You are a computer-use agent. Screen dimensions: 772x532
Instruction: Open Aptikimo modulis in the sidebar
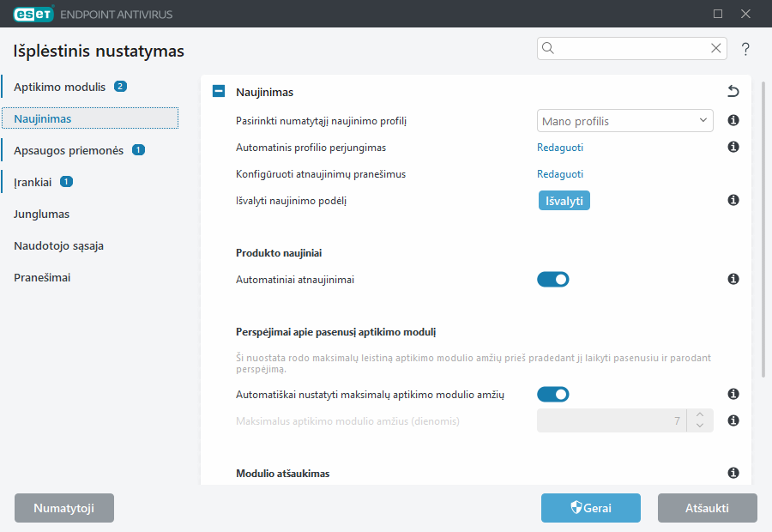pyautogui.click(x=59, y=87)
